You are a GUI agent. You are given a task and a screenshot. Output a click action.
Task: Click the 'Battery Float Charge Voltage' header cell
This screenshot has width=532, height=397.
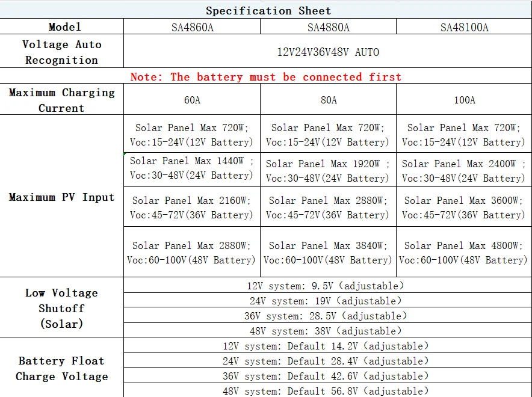click(62, 368)
